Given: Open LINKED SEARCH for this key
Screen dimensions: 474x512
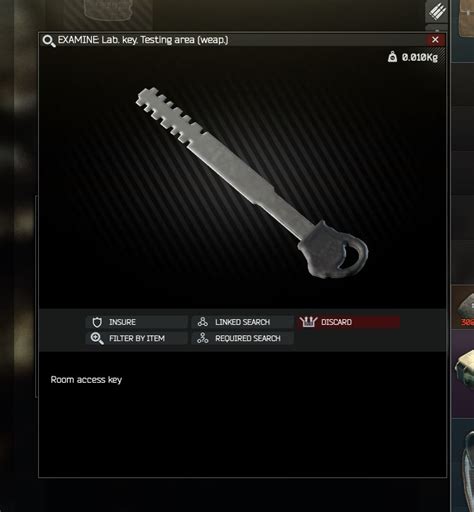Looking at the screenshot, I should pos(242,322).
